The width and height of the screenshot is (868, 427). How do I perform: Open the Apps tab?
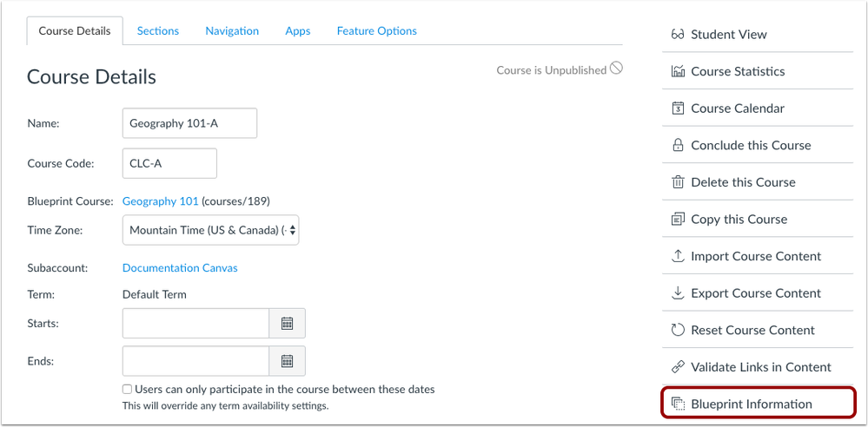point(298,31)
